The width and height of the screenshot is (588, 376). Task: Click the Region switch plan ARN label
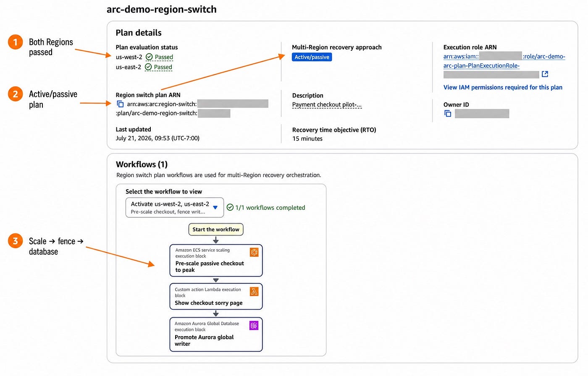148,95
